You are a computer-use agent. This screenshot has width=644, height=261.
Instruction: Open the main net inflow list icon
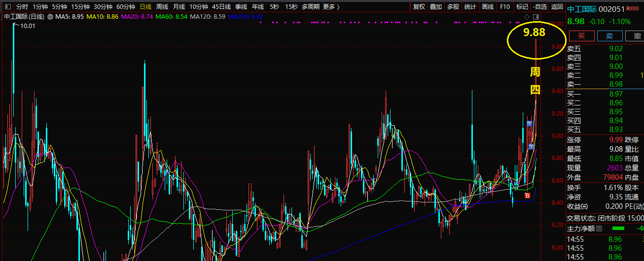599,228
